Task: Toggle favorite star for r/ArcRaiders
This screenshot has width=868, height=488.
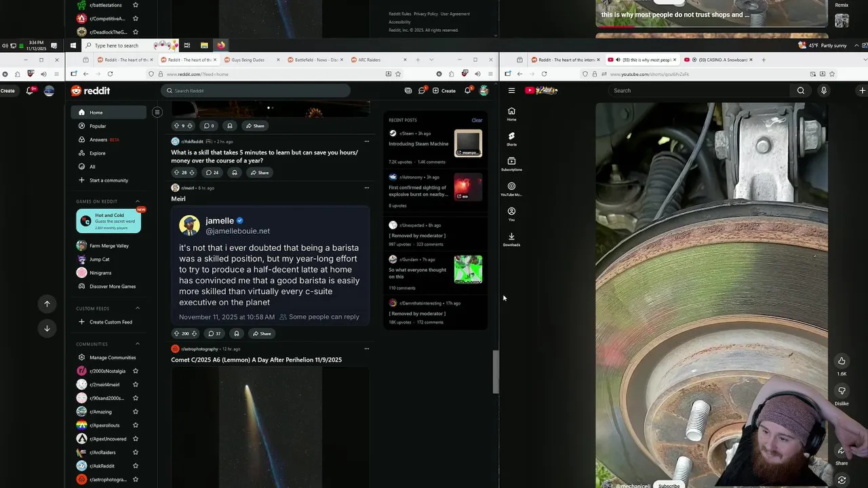Action: (136, 452)
